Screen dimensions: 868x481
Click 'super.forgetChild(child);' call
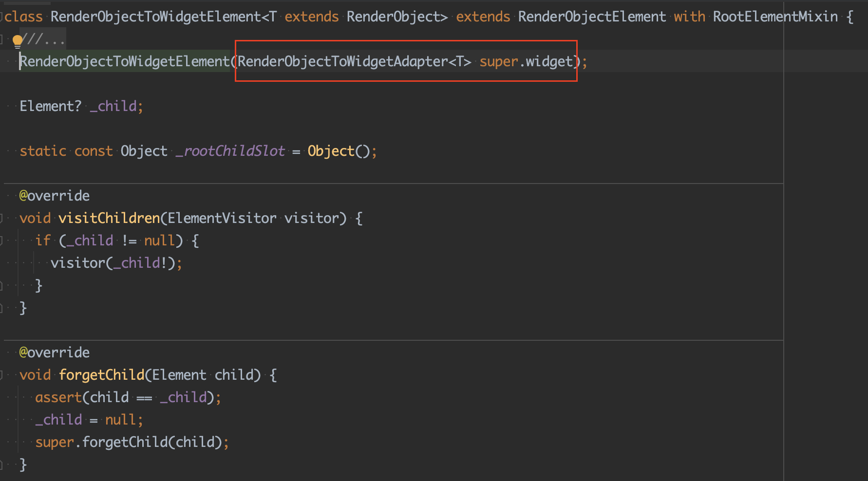[132, 442]
